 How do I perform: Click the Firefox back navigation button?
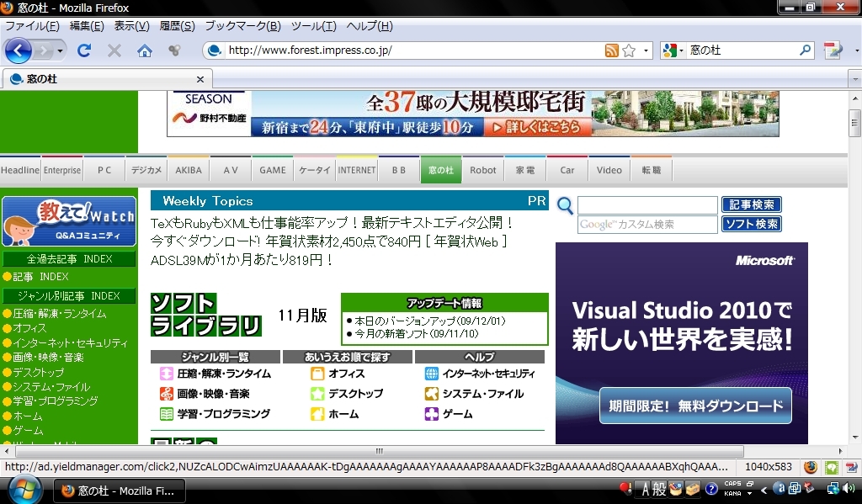pyautogui.click(x=19, y=50)
